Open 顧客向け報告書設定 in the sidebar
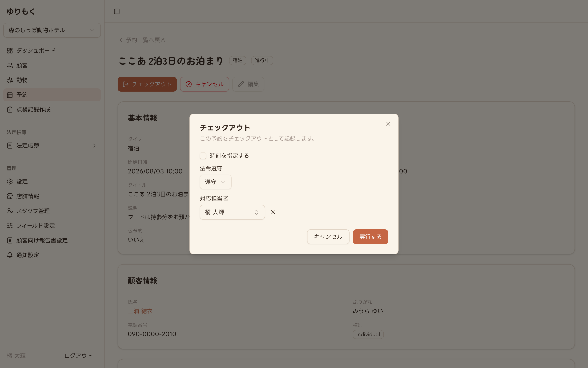The height and width of the screenshot is (368, 588). [x=52, y=240]
